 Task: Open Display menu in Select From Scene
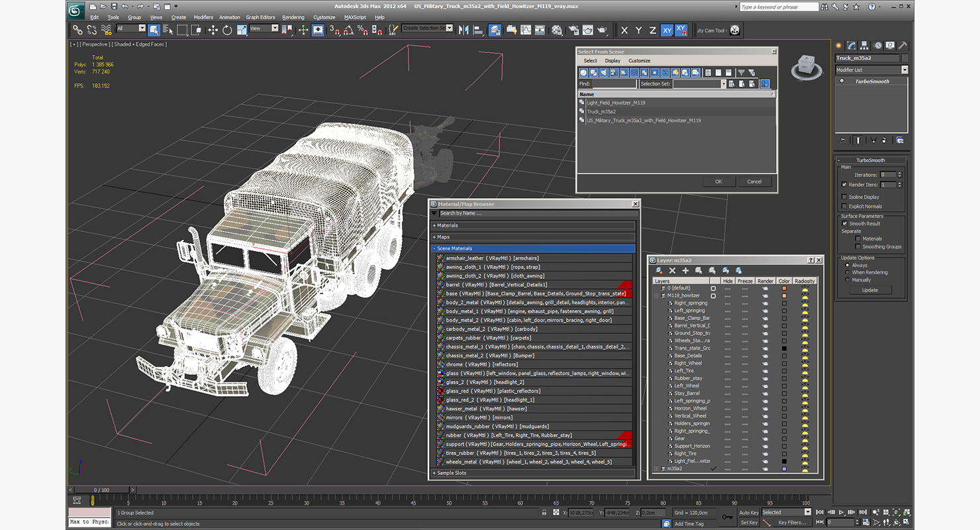click(x=612, y=60)
